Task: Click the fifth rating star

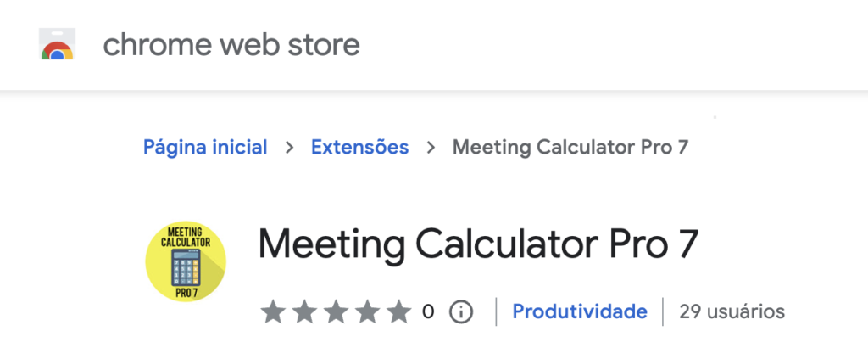Action: click(399, 312)
